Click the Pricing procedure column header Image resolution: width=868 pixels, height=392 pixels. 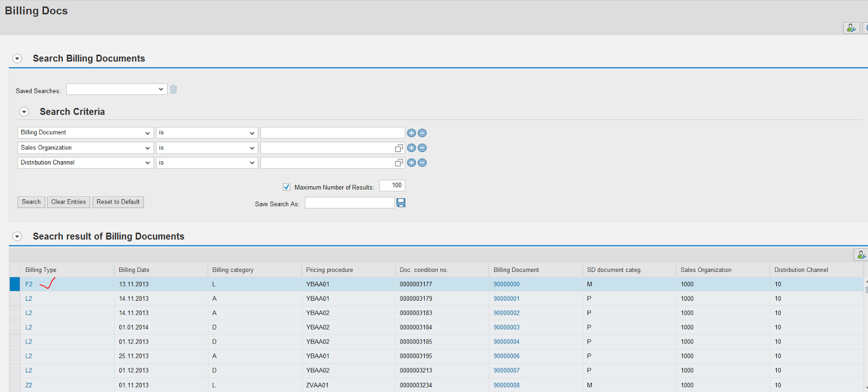329,270
